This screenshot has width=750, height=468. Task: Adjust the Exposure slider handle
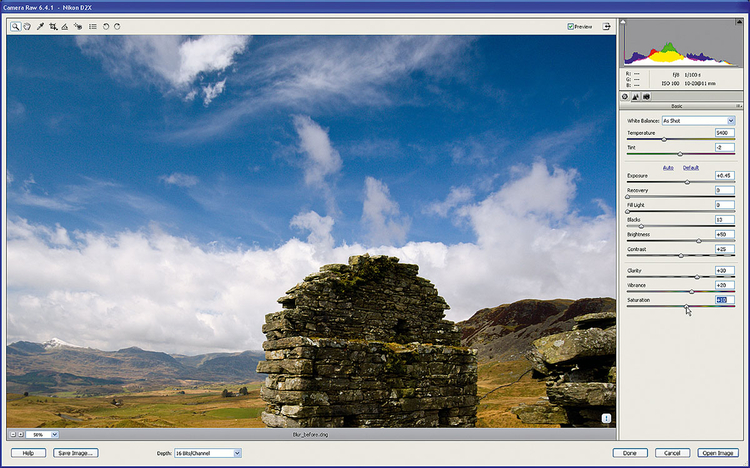coord(687,182)
